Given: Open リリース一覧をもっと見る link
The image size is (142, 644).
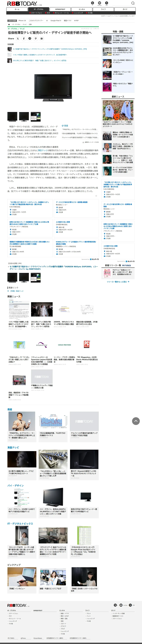Looking at the screenshot, I should pos(118,282).
